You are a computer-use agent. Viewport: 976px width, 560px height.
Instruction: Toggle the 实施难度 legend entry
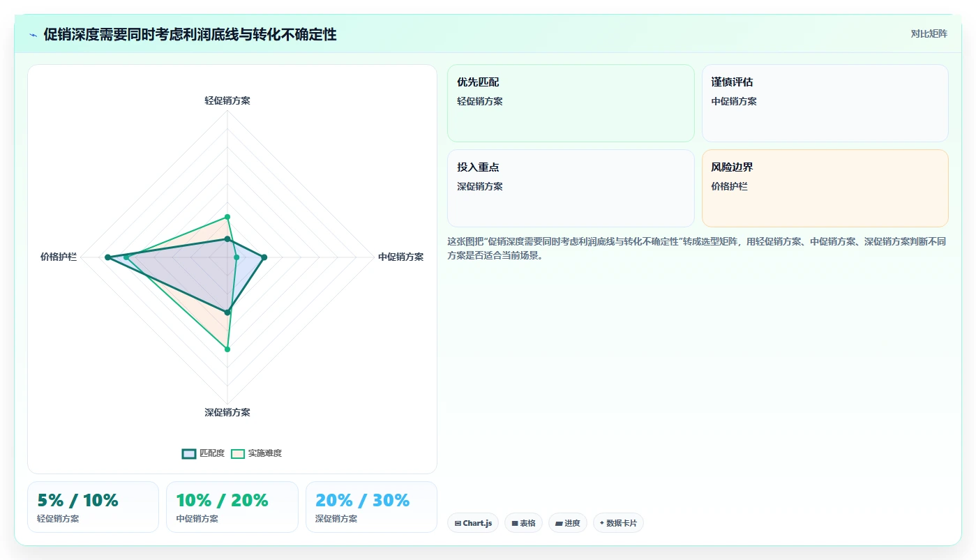tap(256, 453)
